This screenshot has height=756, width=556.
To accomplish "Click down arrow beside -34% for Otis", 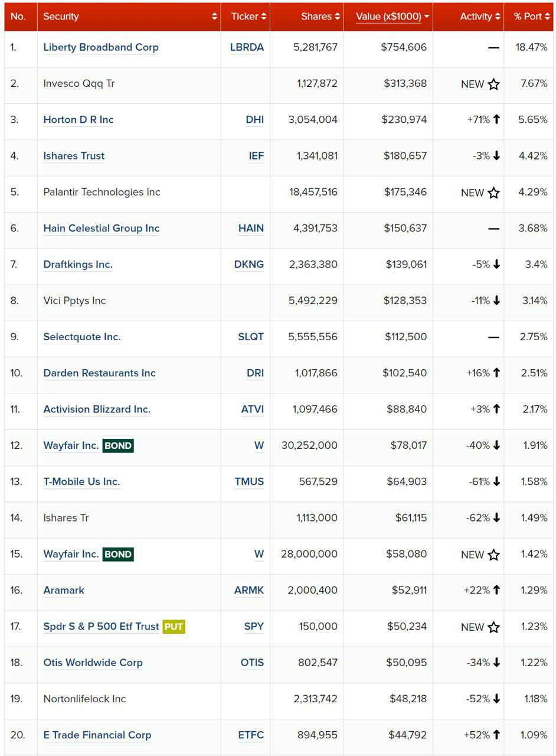I will pyautogui.click(x=496, y=663).
